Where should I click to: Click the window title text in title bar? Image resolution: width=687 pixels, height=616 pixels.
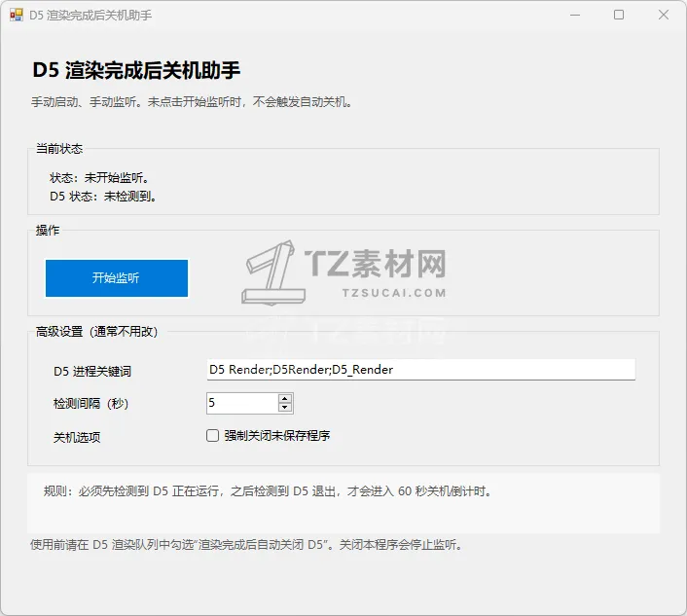[90, 16]
